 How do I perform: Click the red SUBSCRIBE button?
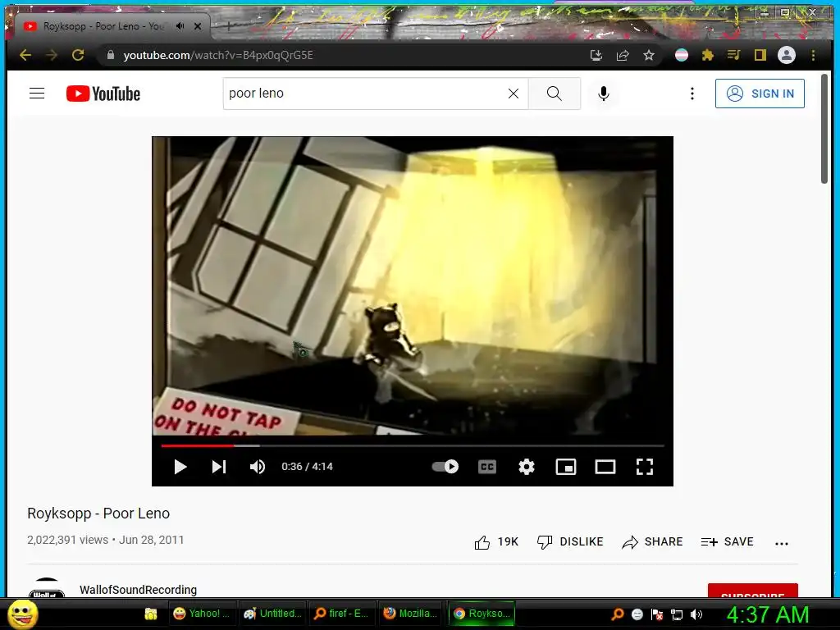click(753, 591)
